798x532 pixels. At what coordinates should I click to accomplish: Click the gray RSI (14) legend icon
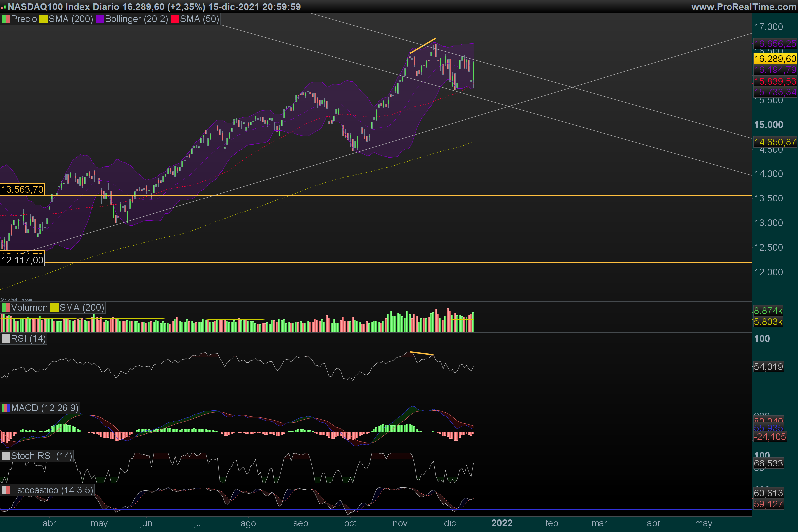tap(6, 338)
